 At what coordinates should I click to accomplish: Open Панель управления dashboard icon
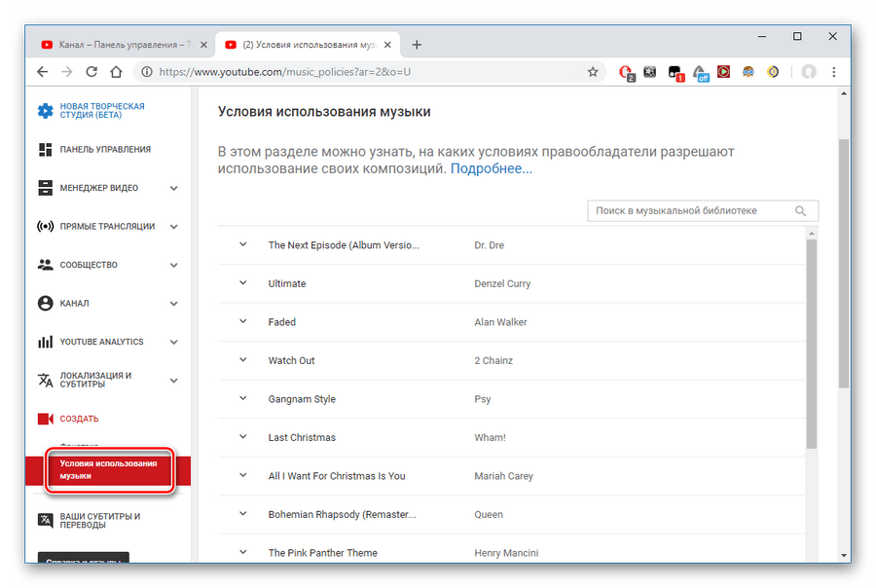(x=45, y=149)
